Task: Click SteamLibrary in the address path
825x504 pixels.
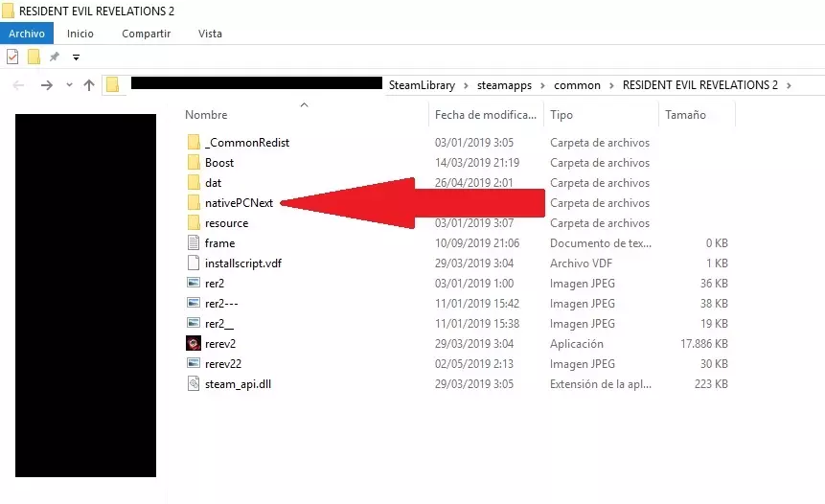Action: click(x=422, y=85)
